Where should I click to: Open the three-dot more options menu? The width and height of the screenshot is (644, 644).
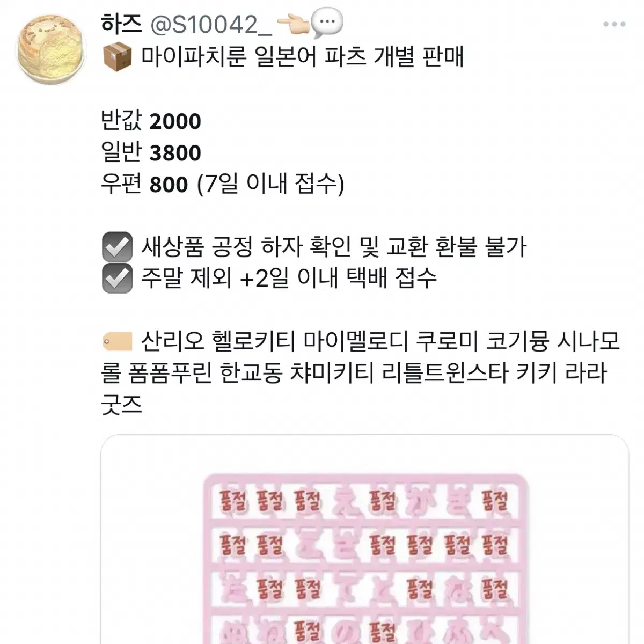[x=614, y=24]
